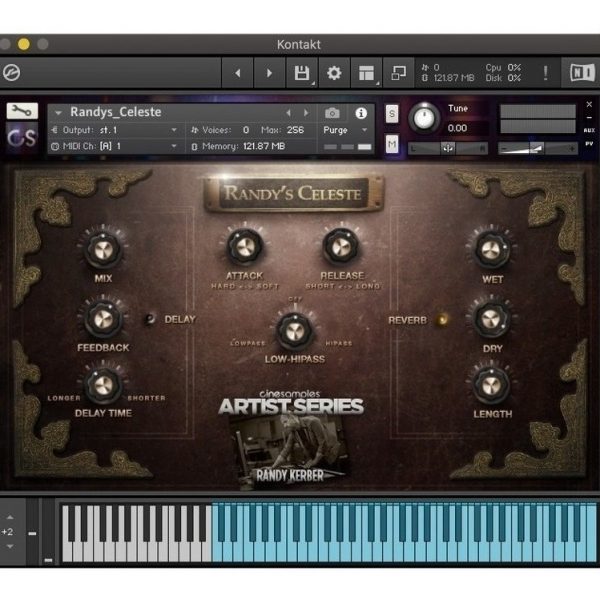Click the reverb DRY knob
This screenshot has width=600, height=600.
point(491,319)
